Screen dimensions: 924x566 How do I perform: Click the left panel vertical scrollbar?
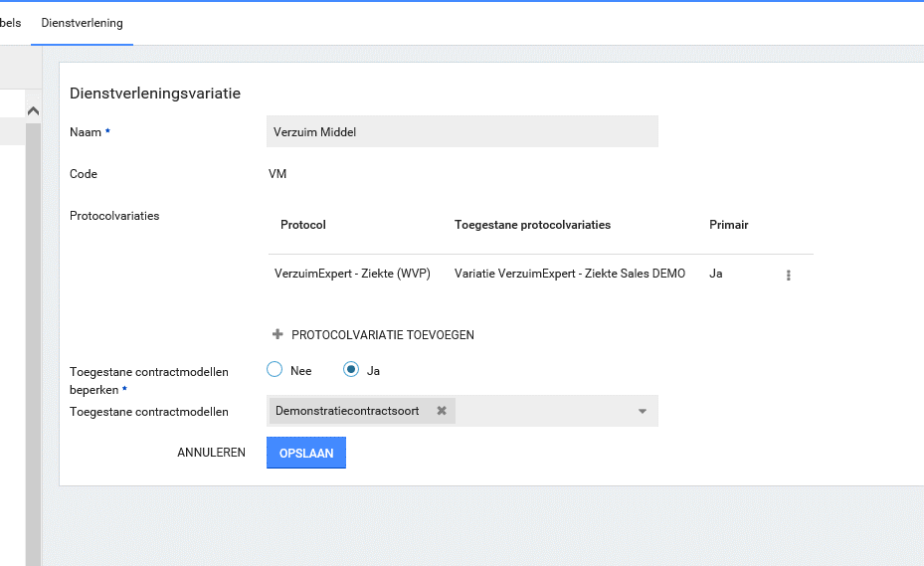33,338
